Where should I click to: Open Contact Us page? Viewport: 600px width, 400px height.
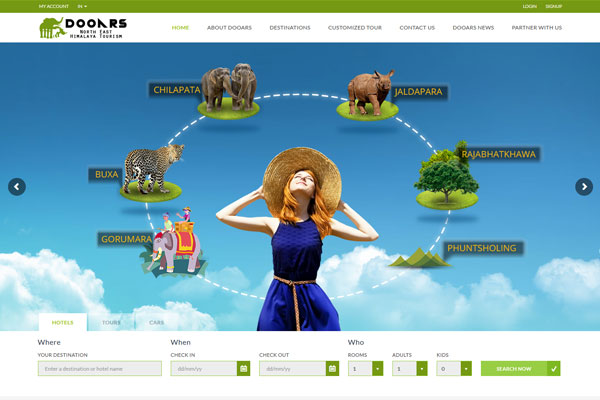coord(417,28)
